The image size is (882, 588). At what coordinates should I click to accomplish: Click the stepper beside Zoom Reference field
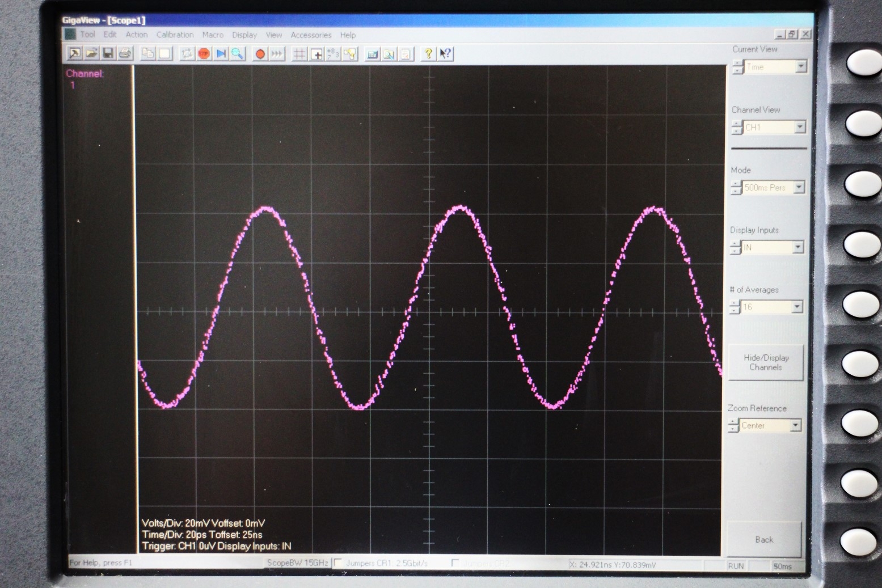[x=733, y=425]
